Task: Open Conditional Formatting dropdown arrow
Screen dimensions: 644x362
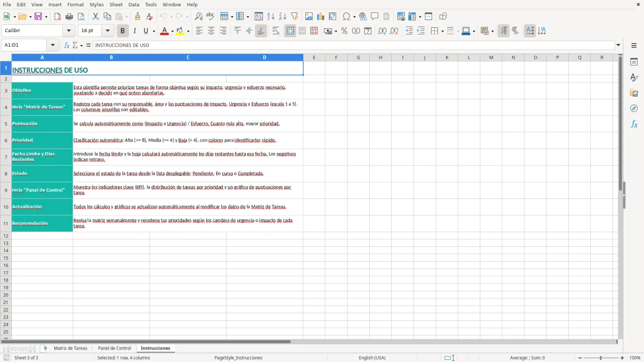Action: (x=492, y=31)
